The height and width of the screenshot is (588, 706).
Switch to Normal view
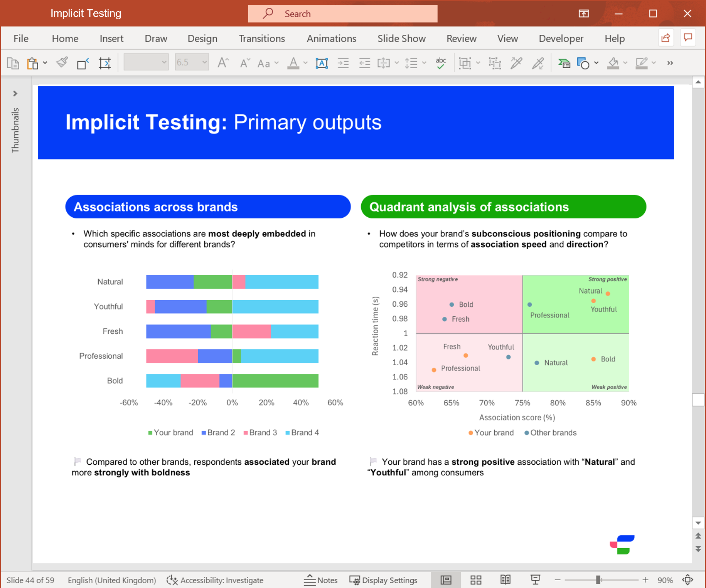click(x=446, y=580)
